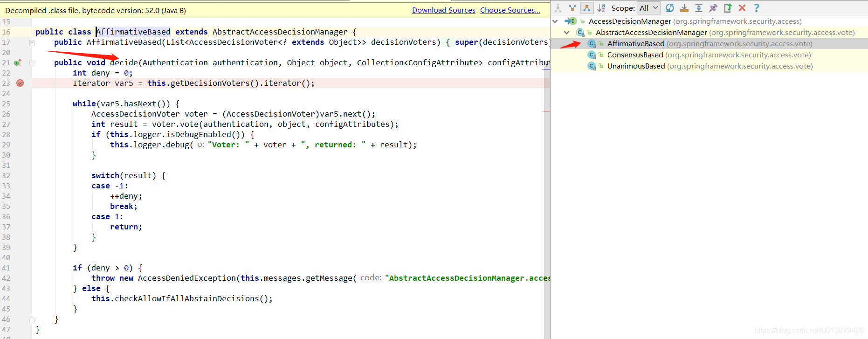The height and width of the screenshot is (339, 868).
Task: Click AccessDeniedException on line 42
Action: pos(187,278)
